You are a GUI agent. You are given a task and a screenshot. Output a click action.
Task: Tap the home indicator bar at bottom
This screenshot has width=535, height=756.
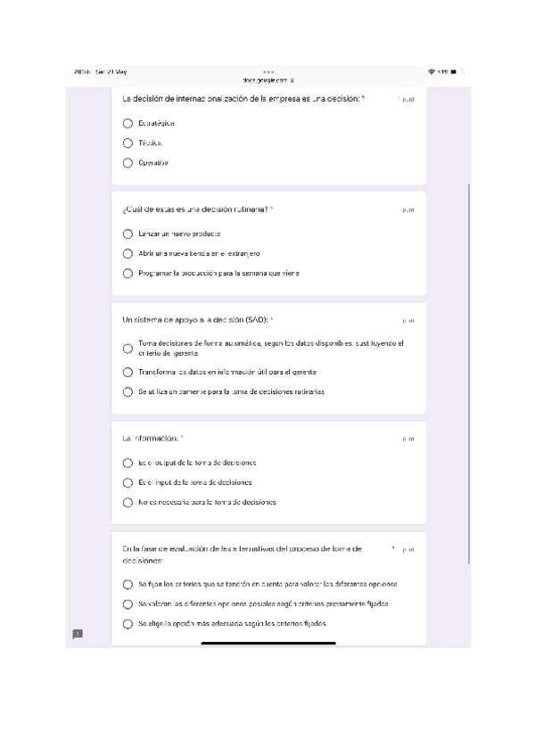268,643
